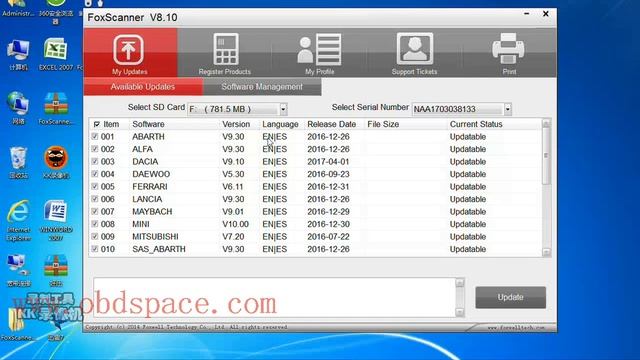Open the Internet Explorer desktop icon

[x=18, y=220]
